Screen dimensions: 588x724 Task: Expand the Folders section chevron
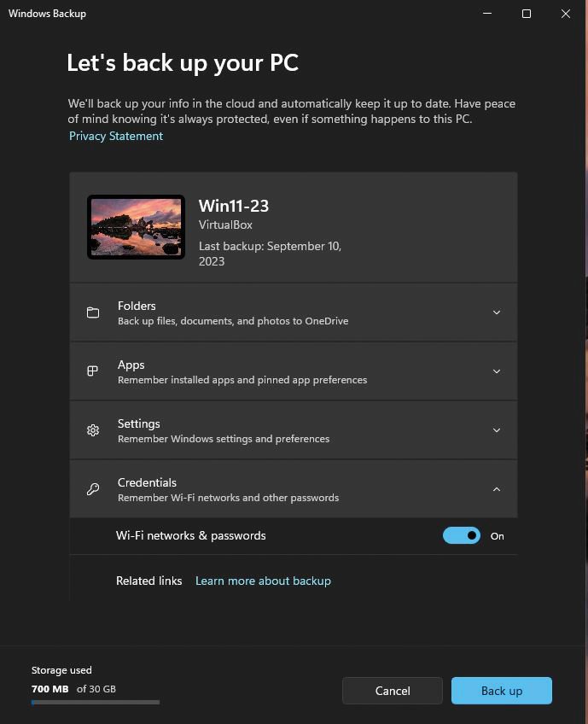pyautogui.click(x=497, y=312)
